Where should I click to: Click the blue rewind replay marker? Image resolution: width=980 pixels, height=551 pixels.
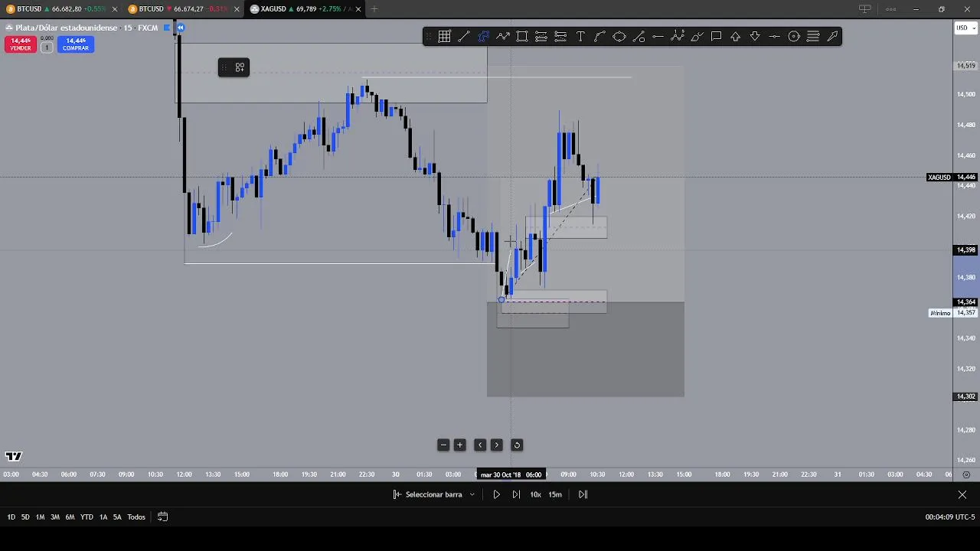tap(181, 28)
